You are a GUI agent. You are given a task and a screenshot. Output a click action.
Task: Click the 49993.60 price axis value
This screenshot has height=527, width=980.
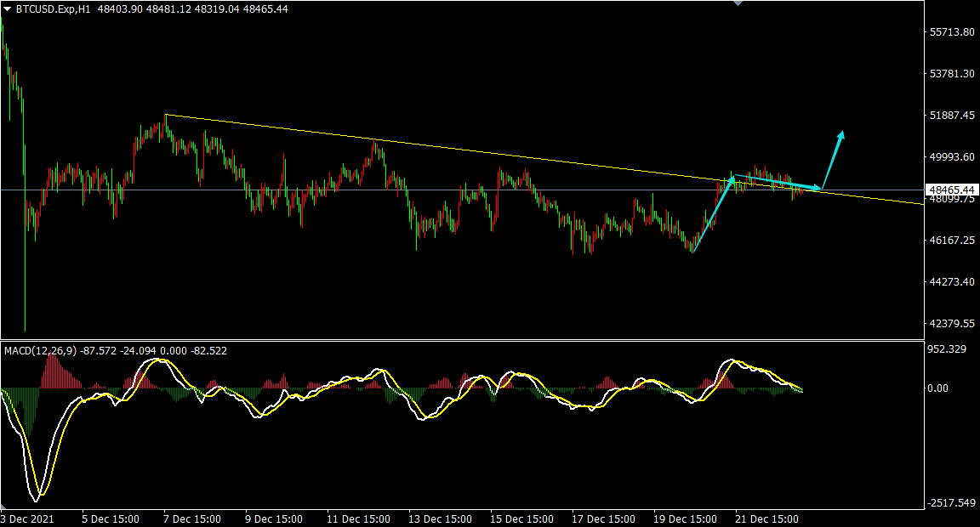pos(952,156)
